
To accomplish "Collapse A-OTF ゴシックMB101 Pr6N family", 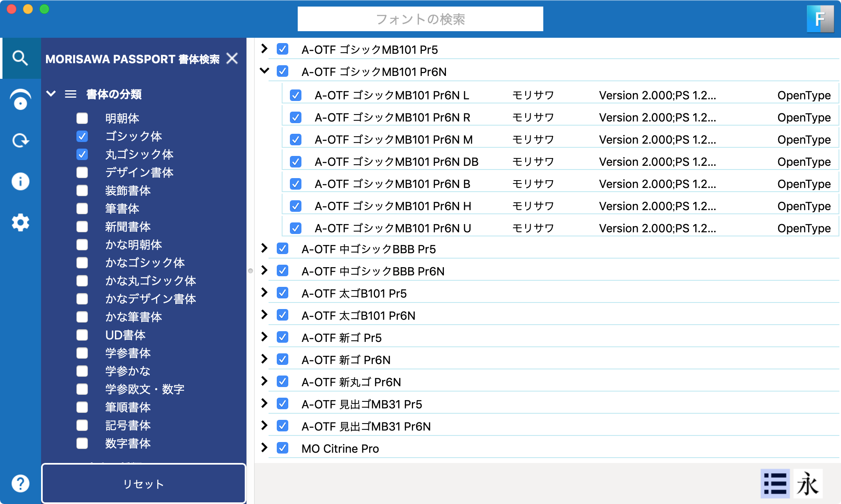I will (264, 71).
